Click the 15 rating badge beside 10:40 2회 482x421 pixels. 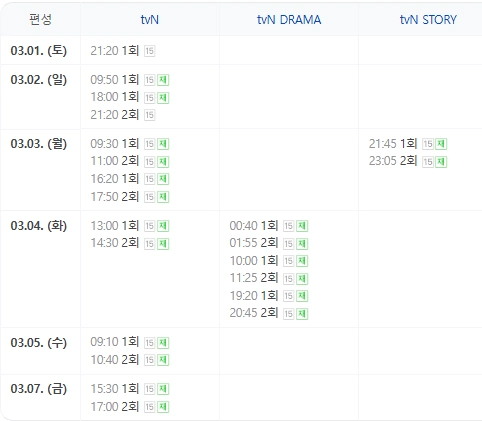coord(150,360)
